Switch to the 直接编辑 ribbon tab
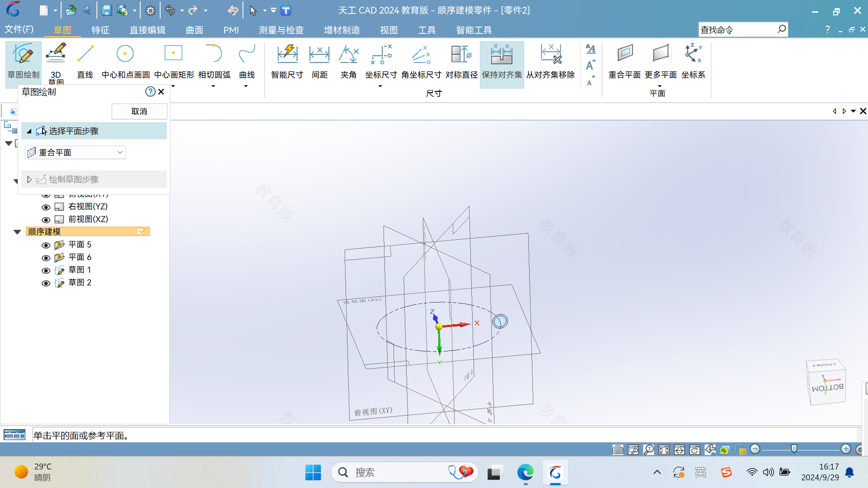This screenshot has width=868, height=488. point(147,30)
